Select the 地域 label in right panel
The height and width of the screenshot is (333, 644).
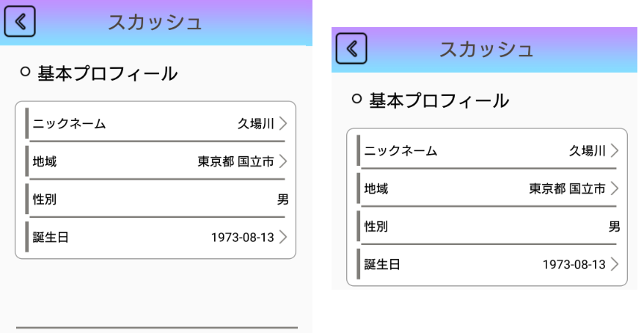click(376, 189)
